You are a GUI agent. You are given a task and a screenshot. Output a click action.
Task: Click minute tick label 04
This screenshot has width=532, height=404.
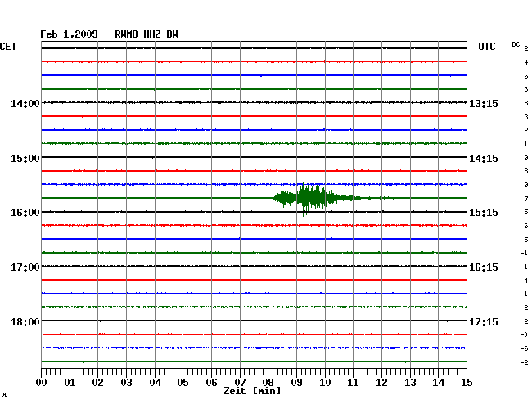point(155,382)
